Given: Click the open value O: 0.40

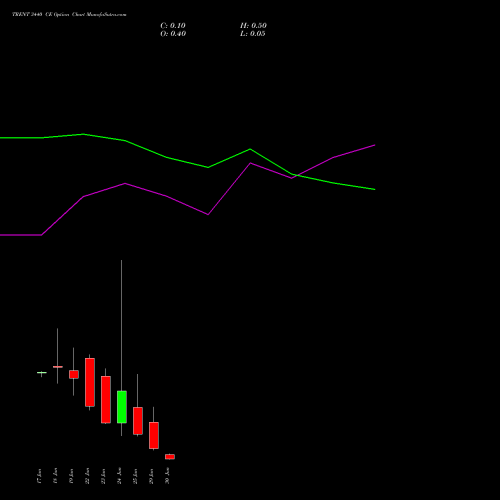Looking at the screenshot, I should coord(173,34).
